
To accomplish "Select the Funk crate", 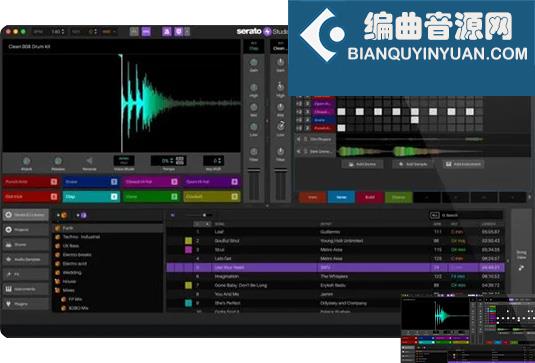I will 108,228.
